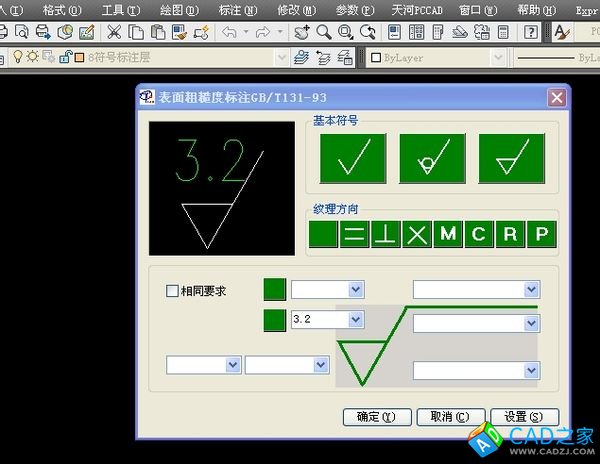Choose the crossed X texture direction
The height and width of the screenshot is (464, 600).
417,235
